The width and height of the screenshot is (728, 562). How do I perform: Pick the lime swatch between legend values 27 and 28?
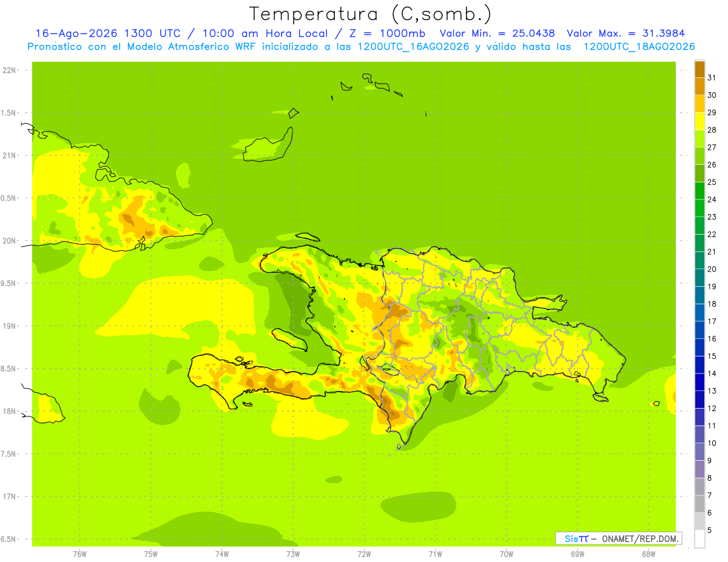click(699, 138)
